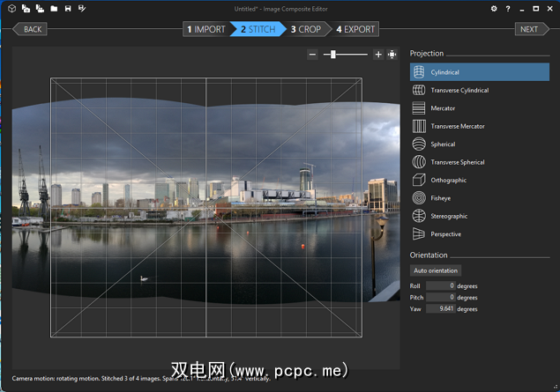Image resolution: width=560 pixels, height=392 pixels.
Task: Fit panorama to window icon
Action: coord(392,55)
